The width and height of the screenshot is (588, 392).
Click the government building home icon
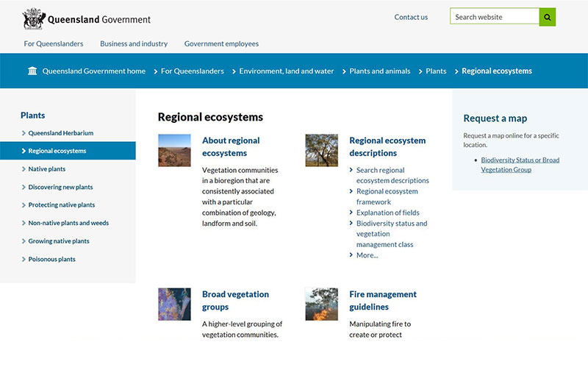point(32,71)
